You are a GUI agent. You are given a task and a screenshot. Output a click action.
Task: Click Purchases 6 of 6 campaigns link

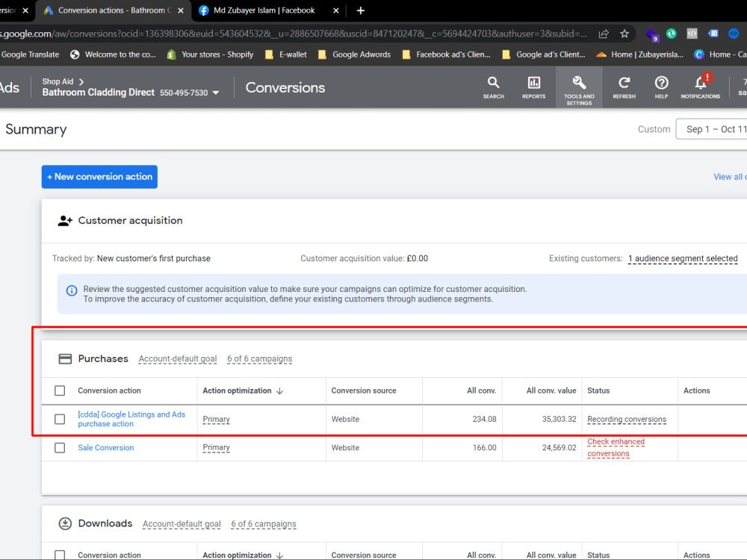point(260,359)
